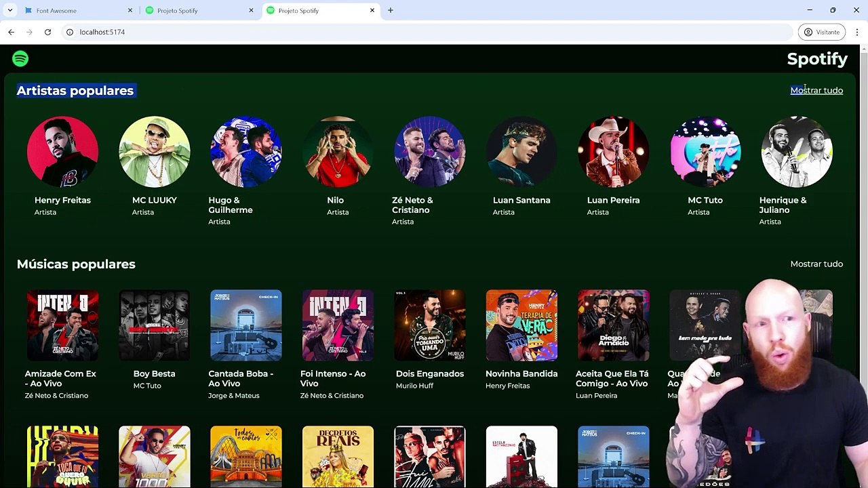This screenshot has width=868, height=488.
Task: Click Henry Freitas under Novinha Bandida
Action: [507, 386]
